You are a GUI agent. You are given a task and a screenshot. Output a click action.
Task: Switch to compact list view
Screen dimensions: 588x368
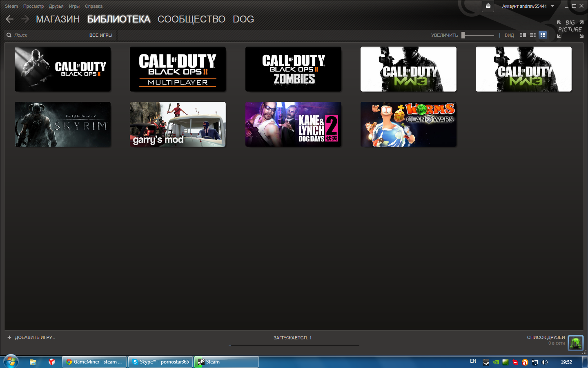533,35
